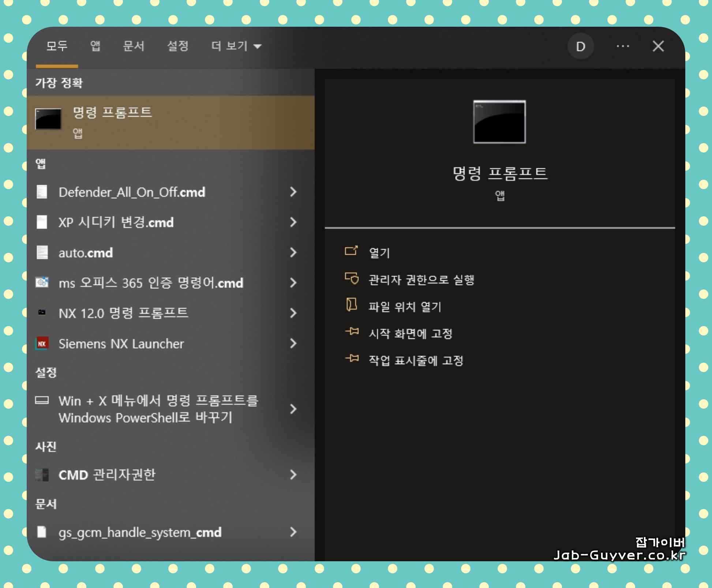Click the ms 오피스 365 cmd file icon
Screen dimensions: 712x588
click(42, 282)
